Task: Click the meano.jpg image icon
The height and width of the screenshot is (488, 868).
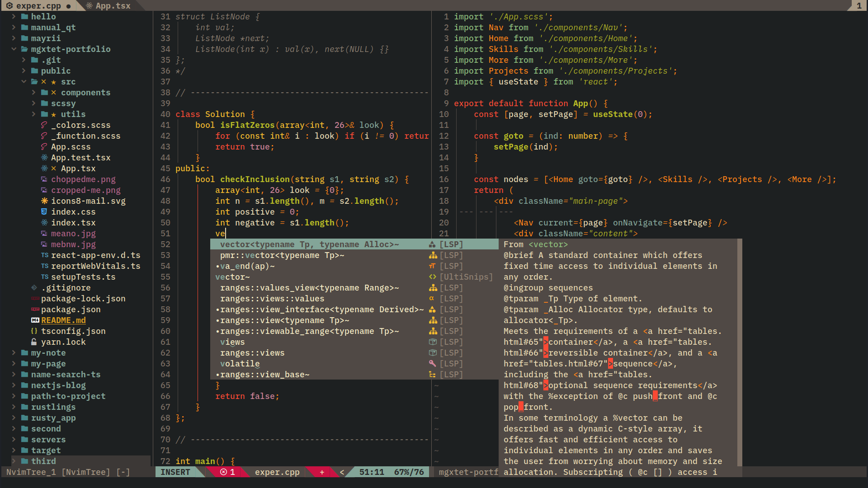Action: [44, 233]
